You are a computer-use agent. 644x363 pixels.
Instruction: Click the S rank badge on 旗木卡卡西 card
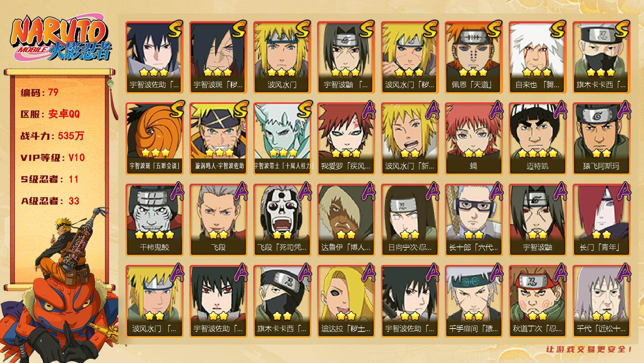point(620,29)
